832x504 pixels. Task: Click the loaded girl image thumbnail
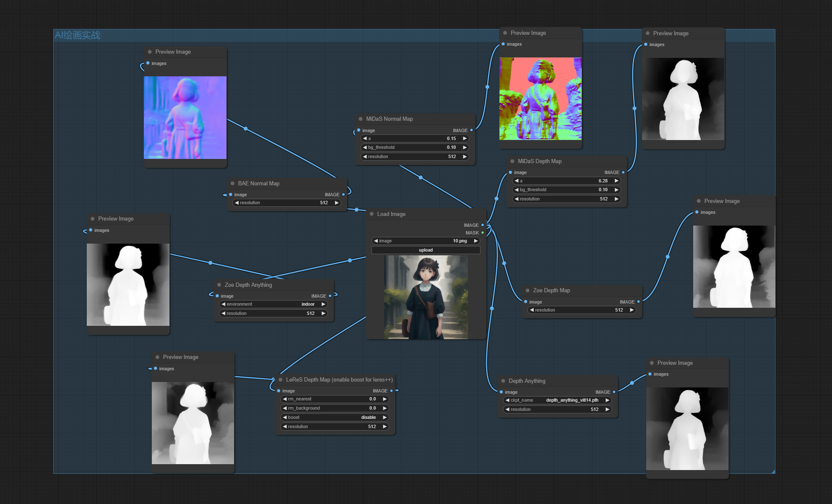click(x=426, y=297)
